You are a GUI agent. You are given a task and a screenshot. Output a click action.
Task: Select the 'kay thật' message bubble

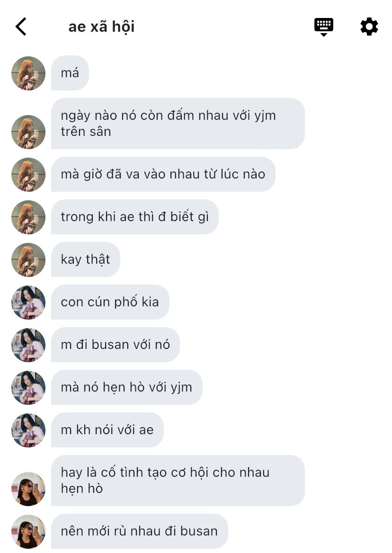pos(85,259)
